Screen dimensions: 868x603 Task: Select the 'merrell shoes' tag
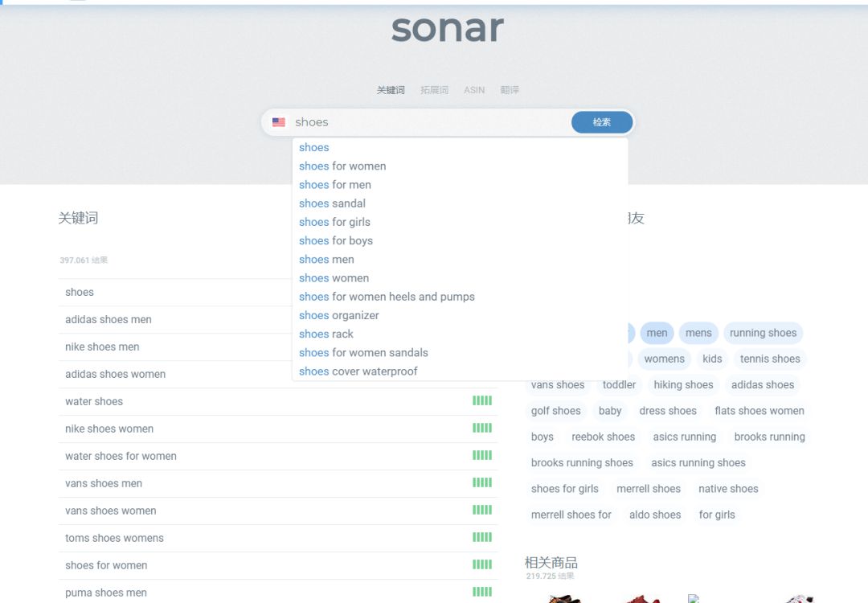pyautogui.click(x=649, y=489)
